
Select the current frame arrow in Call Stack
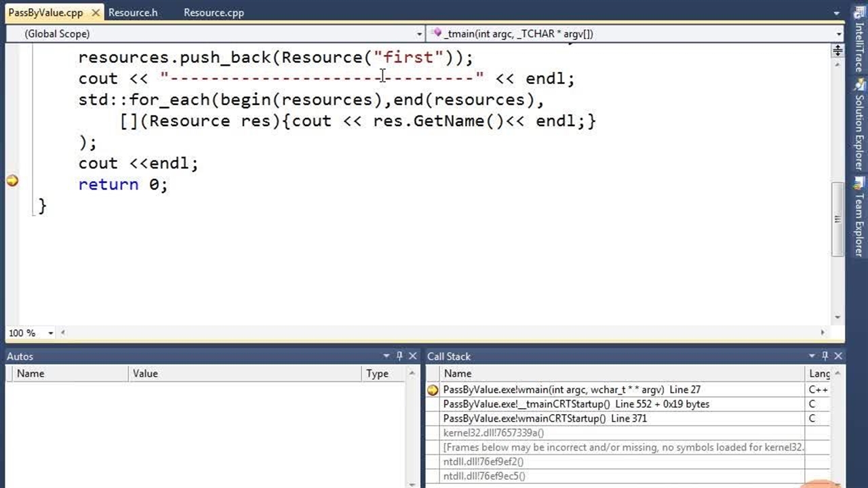click(433, 390)
